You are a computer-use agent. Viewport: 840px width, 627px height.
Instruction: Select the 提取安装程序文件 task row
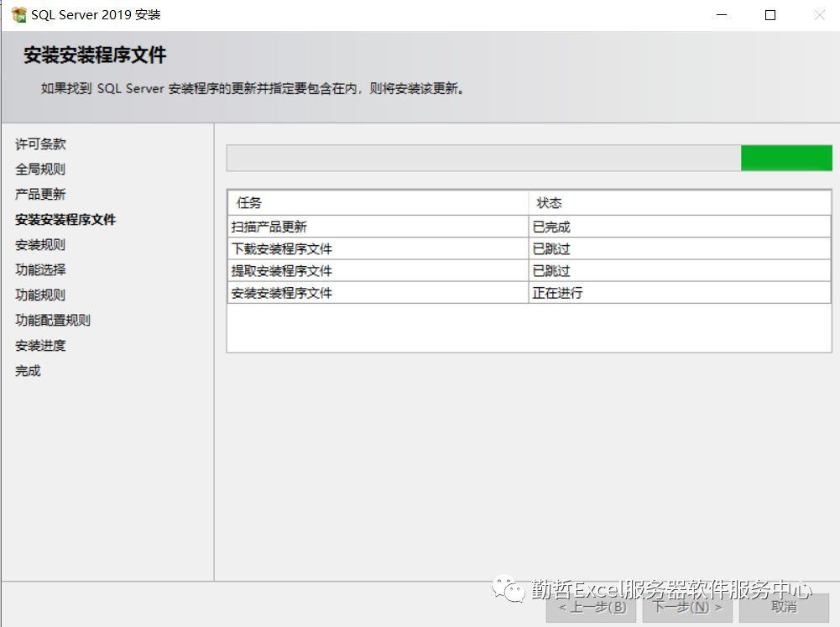pos(530,270)
